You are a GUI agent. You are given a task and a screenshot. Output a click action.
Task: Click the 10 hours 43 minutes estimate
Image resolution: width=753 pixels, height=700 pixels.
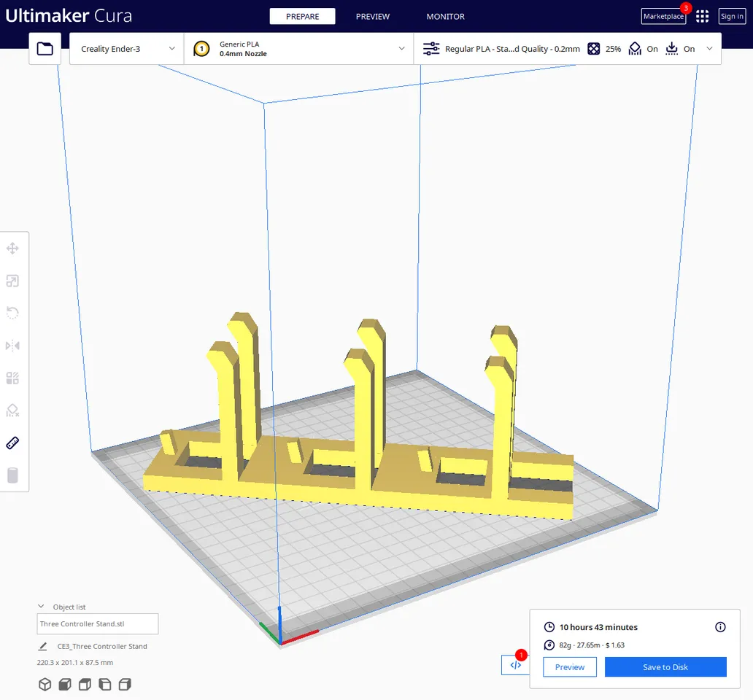[x=598, y=627]
